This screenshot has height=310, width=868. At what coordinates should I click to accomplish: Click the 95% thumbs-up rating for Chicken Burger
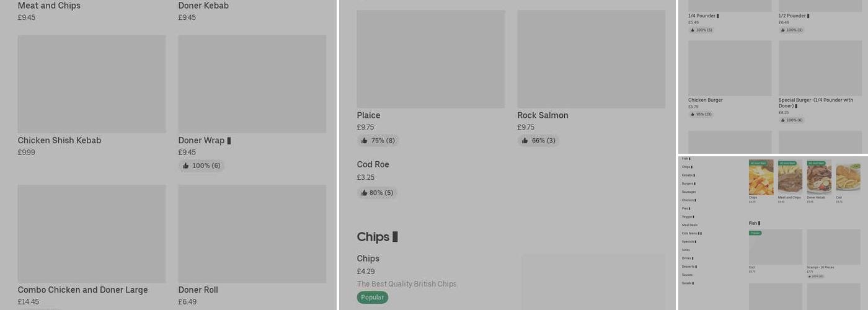coord(701,114)
